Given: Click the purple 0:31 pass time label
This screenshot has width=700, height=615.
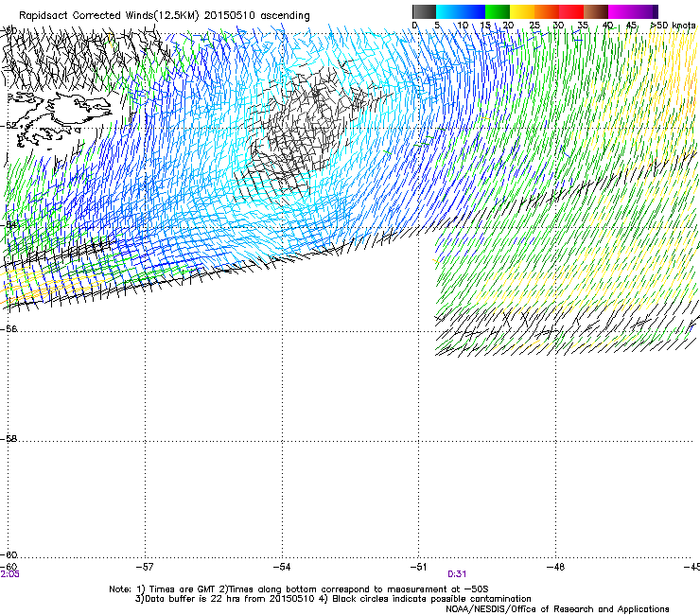Looking at the screenshot, I should click(x=457, y=574).
